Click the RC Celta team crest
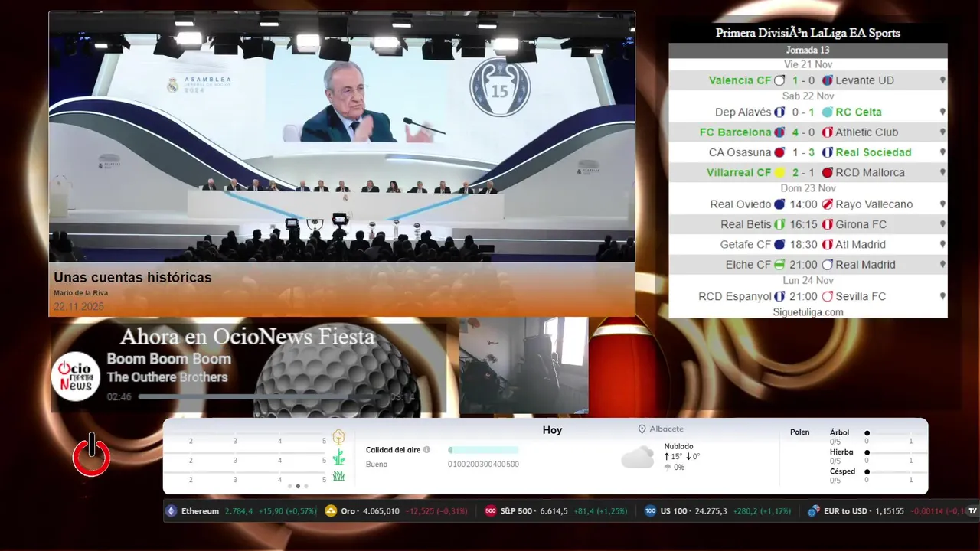 pos(827,112)
